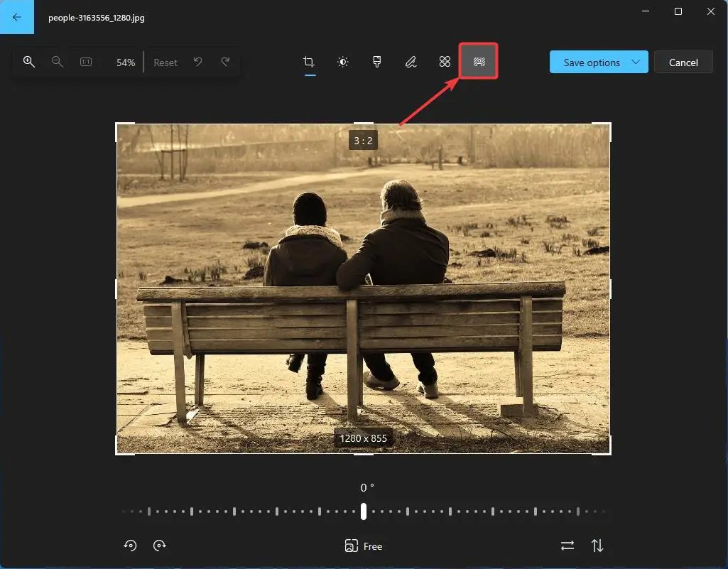Click the 1280 x 855 dimensions label
The image size is (728, 569).
point(363,438)
